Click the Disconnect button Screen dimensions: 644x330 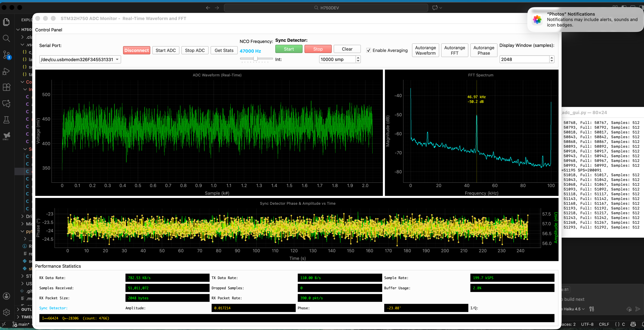tap(136, 50)
